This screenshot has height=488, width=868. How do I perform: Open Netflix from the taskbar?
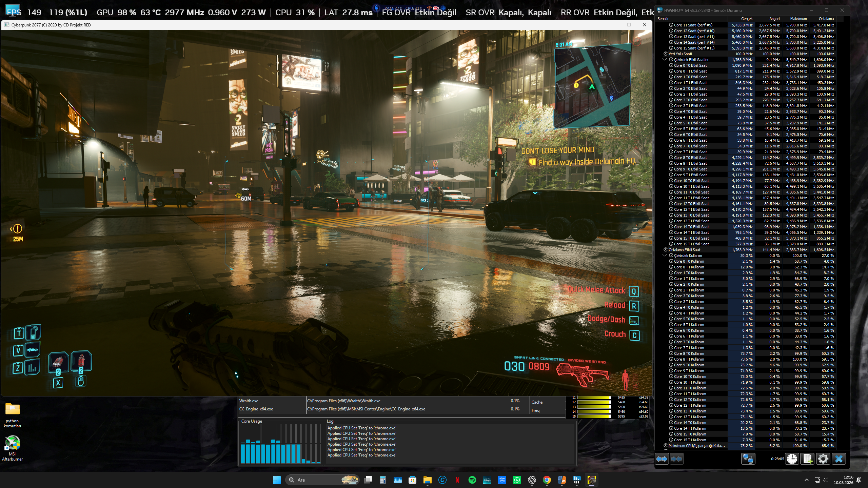pyautogui.click(x=457, y=480)
